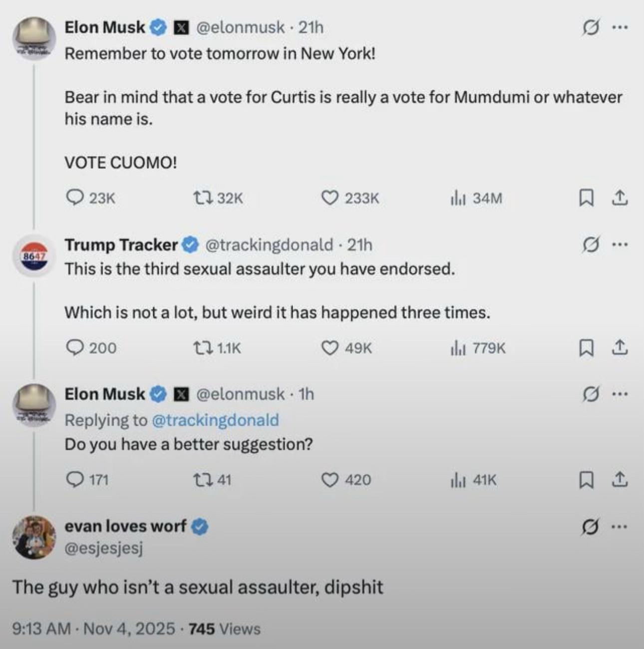
Task: Open evan loves worf avatar
Action: pyautogui.click(x=34, y=537)
